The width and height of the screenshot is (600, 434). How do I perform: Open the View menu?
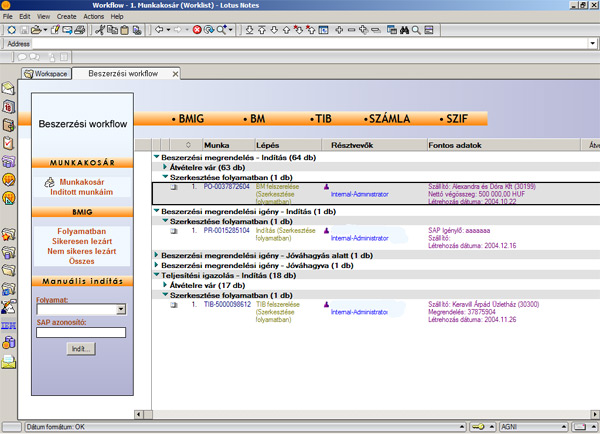(43, 16)
